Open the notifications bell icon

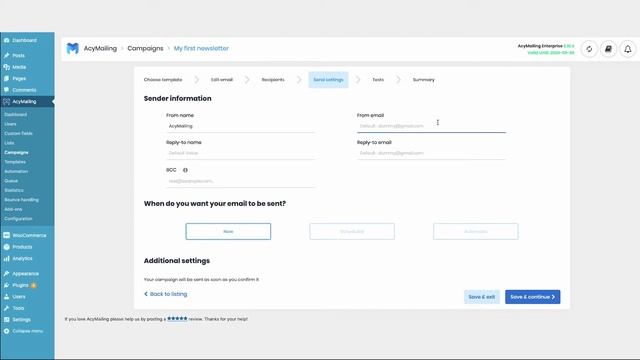pyautogui.click(x=628, y=49)
